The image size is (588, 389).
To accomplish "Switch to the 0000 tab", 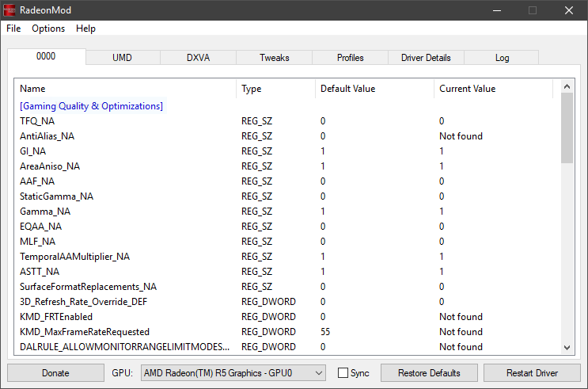I will pos(46,56).
